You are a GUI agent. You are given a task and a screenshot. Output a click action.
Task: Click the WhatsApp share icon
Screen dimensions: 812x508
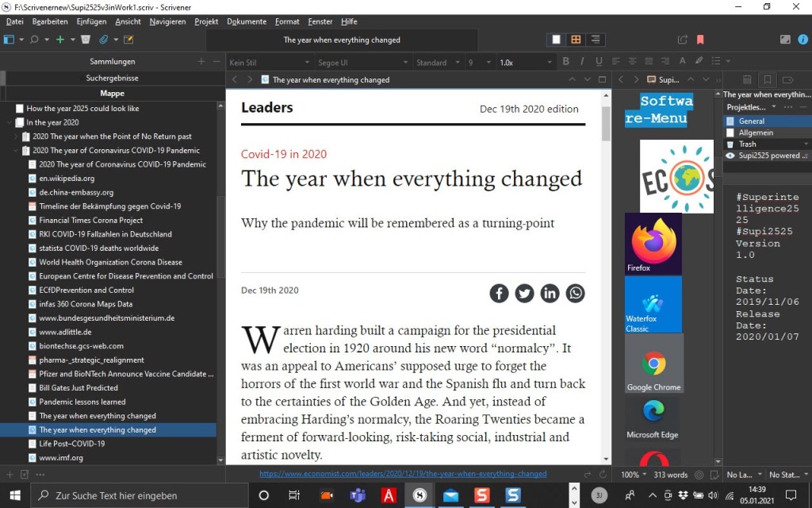(575, 293)
